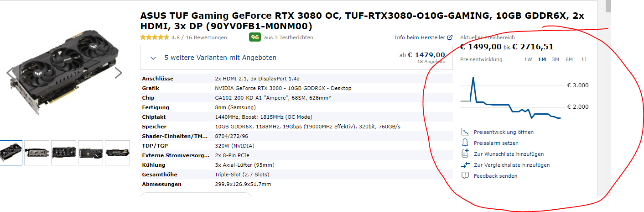Click the ASUS TUF Gaming product title

click(362, 21)
